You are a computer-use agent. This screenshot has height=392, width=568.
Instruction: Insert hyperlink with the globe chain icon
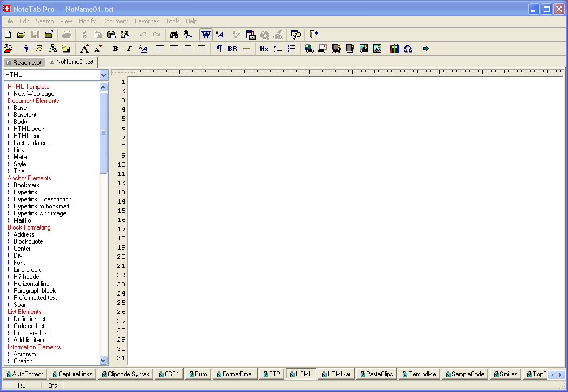(x=309, y=49)
